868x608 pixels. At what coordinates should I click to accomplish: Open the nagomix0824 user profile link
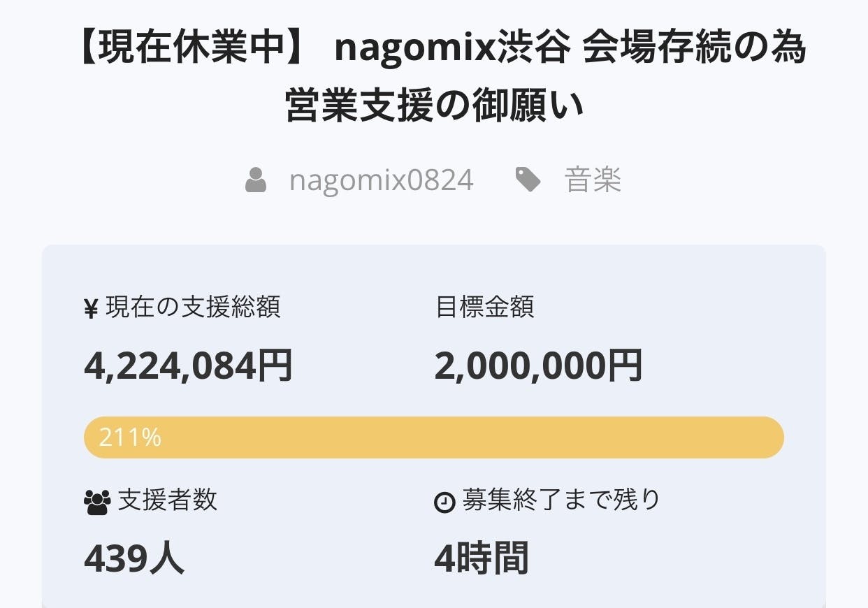click(x=381, y=180)
